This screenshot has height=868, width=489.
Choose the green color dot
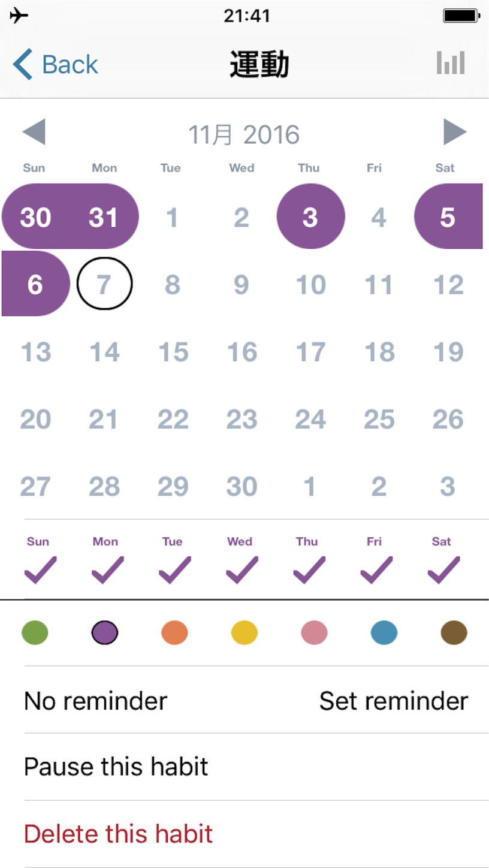(35, 632)
